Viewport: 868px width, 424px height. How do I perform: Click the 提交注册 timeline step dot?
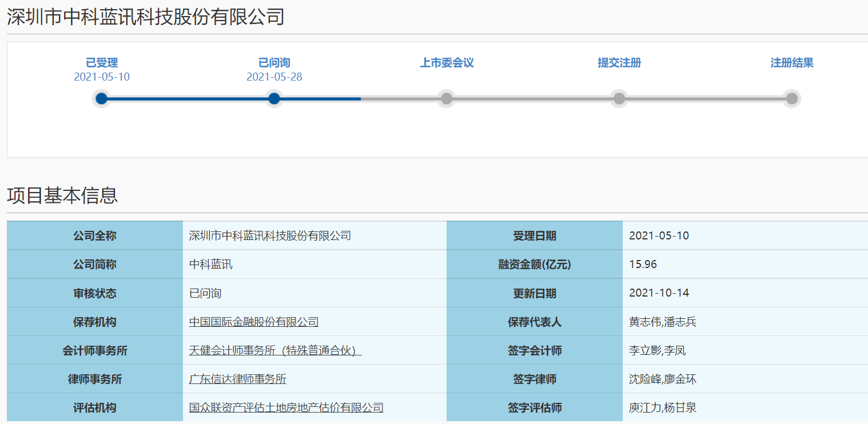619,99
